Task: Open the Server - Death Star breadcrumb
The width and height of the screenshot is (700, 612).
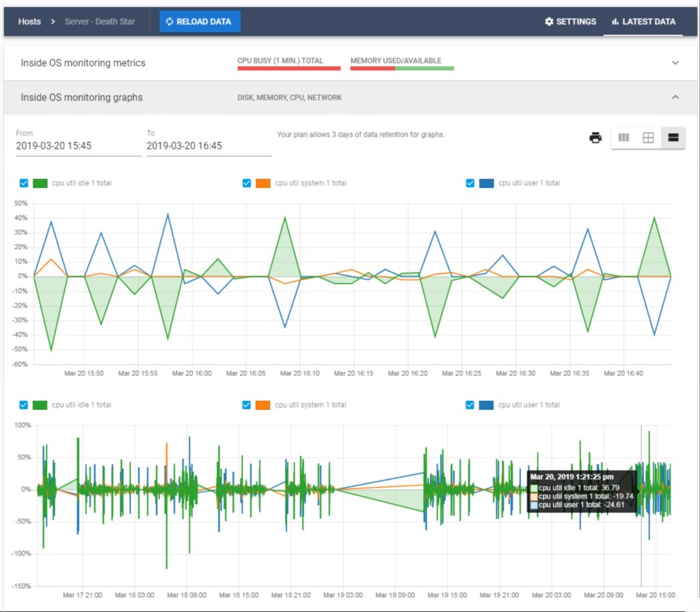Action: coord(100,21)
